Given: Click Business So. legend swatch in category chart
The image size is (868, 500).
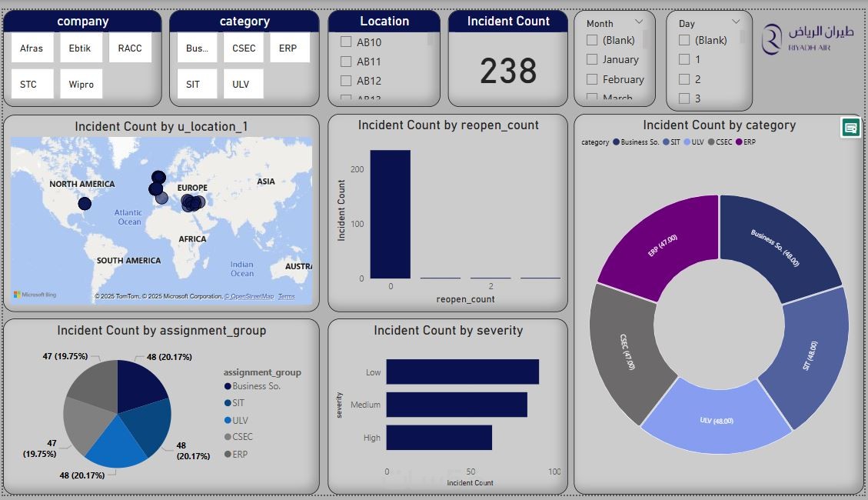Looking at the screenshot, I should pos(616,142).
